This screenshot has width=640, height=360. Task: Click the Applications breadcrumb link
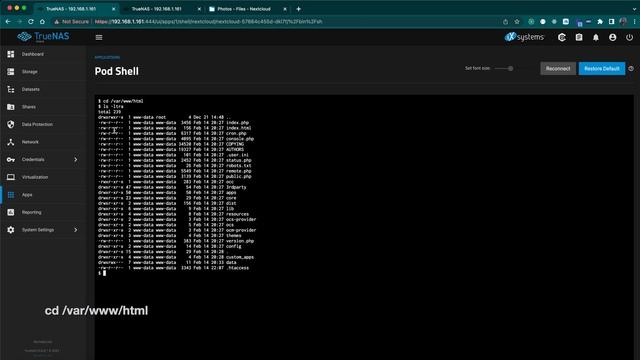coord(107,58)
